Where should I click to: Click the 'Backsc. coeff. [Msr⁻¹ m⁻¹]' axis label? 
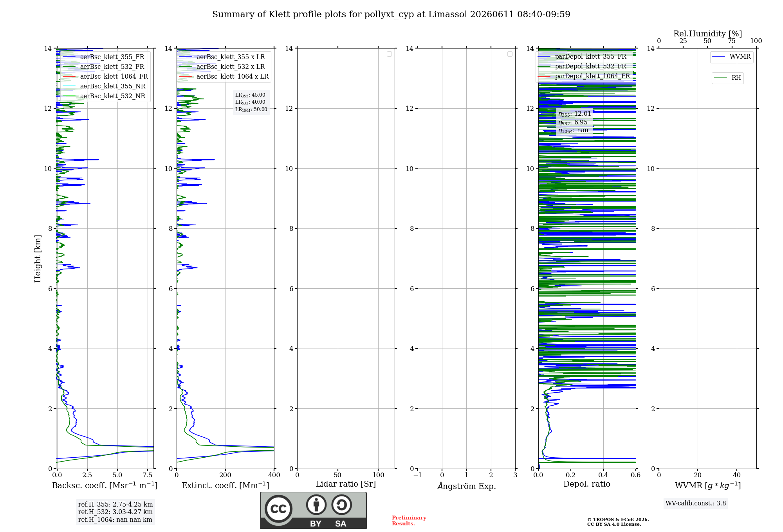105,485
